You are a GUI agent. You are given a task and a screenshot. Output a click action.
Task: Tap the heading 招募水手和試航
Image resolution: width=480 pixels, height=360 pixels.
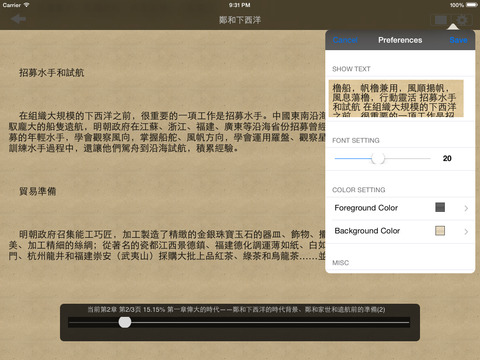pos(52,73)
